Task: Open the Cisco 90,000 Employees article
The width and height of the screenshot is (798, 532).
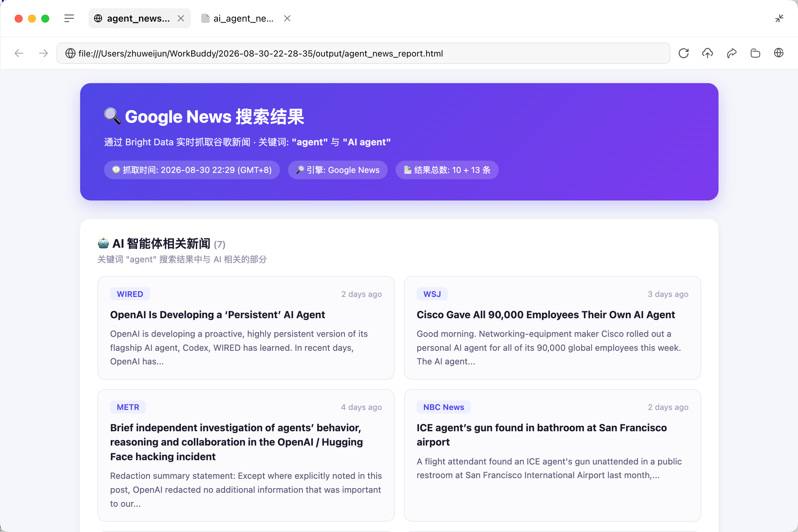Action: (x=546, y=315)
